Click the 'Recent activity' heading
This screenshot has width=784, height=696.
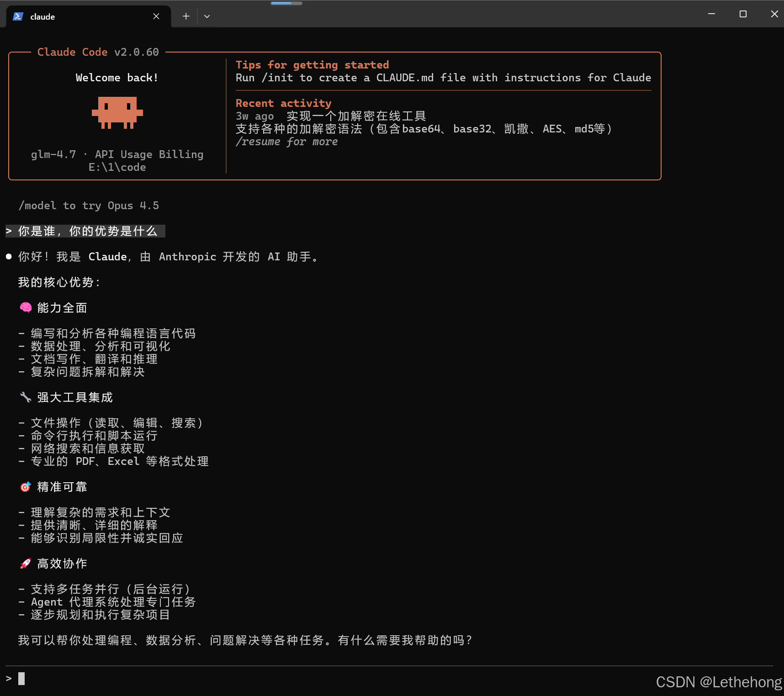tap(284, 103)
